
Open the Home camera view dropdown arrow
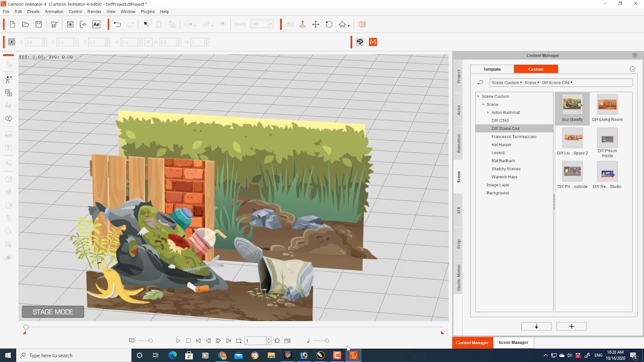[349, 26]
